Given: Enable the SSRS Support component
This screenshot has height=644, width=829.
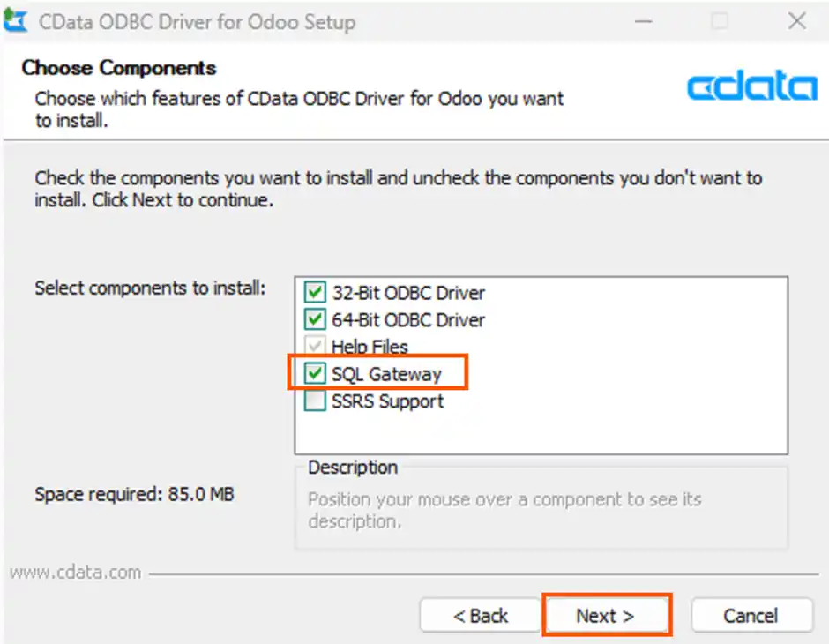Looking at the screenshot, I should [x=315, y=401].
